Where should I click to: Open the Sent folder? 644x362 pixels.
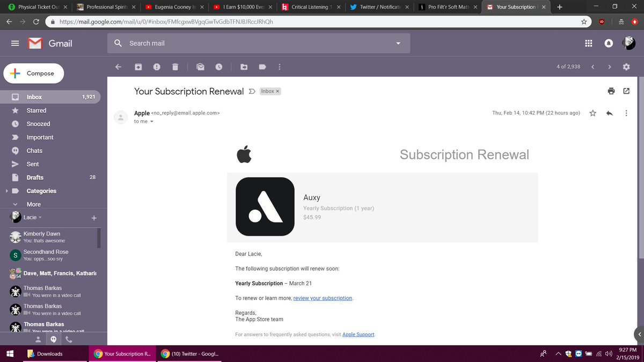(33, 164)
